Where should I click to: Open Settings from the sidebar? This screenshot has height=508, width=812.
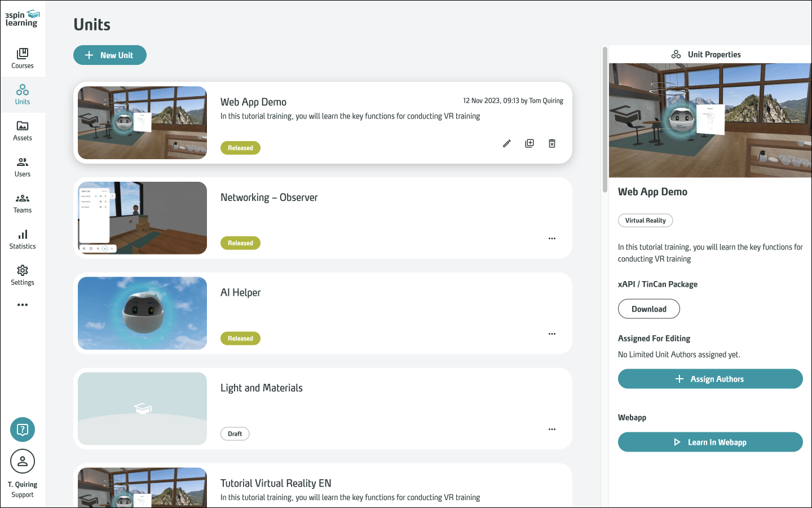(23, 275)
